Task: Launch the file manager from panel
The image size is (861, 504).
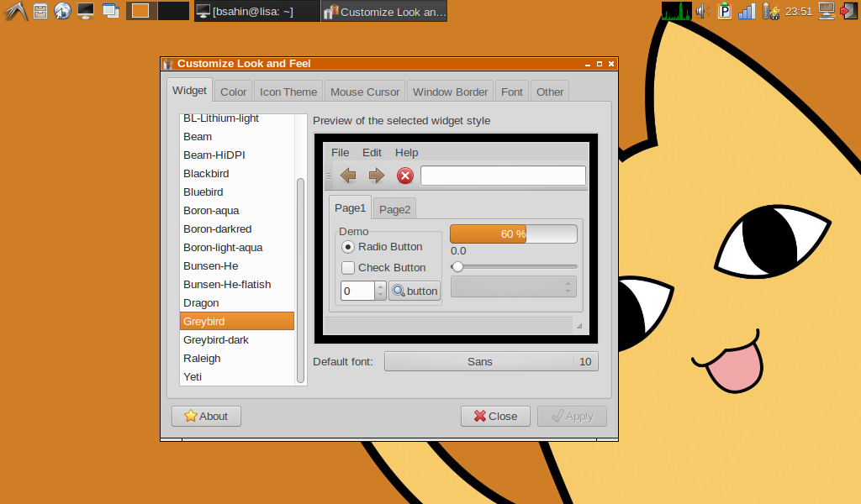Action: tap(40, 11)
